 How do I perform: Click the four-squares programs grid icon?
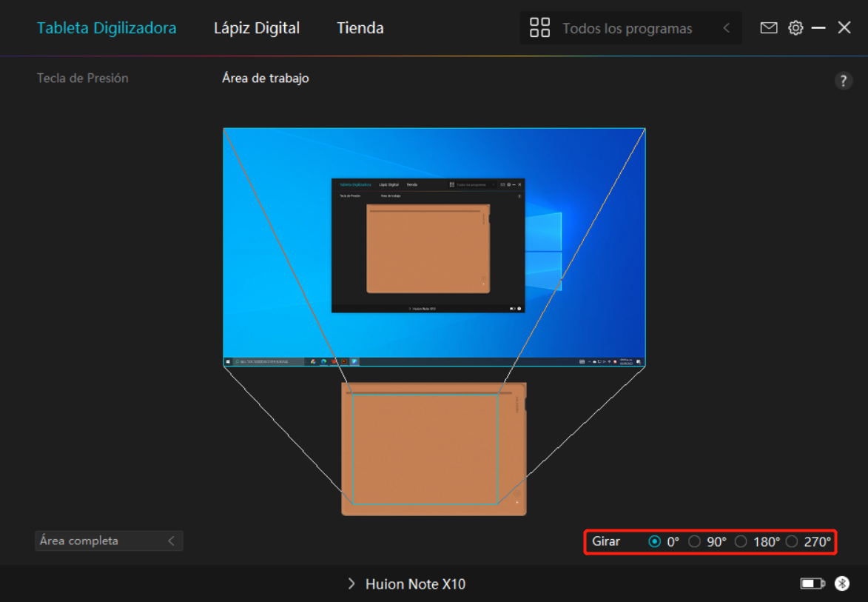click(x=539, y=27)
